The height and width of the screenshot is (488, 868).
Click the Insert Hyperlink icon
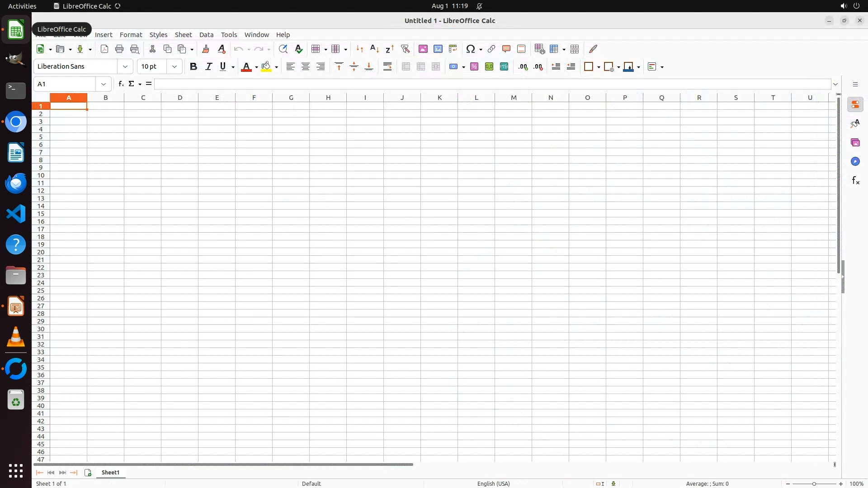[x=491, y=49]
